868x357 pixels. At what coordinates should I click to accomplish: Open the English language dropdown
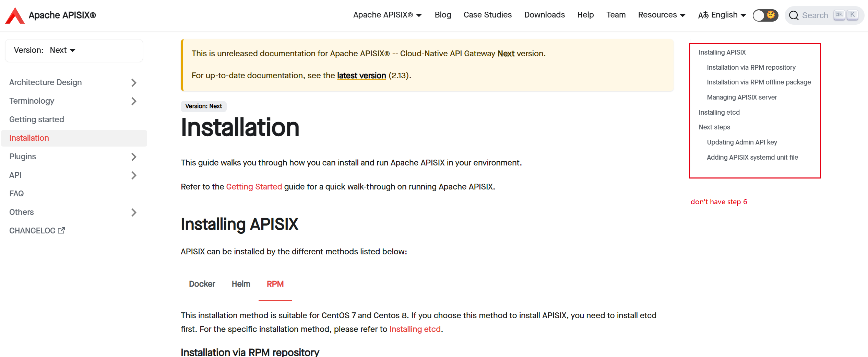(722, 15)
